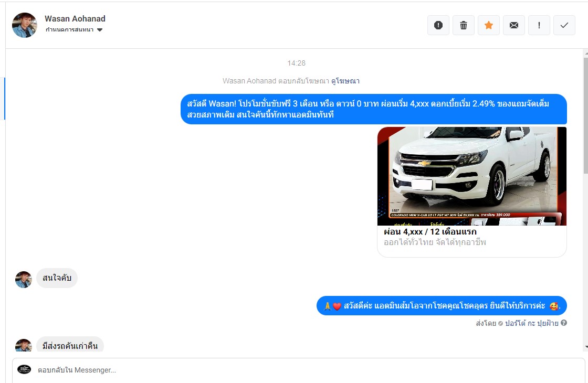
Task: Click the sent-by name ปอร์โต้ กะ ปุยฝ้าย
Action: coord(532,323)
